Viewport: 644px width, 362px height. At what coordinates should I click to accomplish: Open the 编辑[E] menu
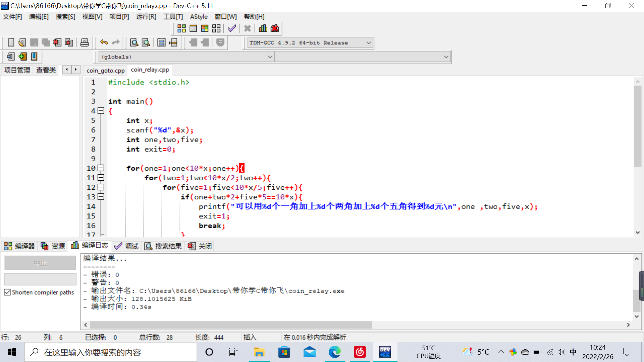tap(39, 17)
